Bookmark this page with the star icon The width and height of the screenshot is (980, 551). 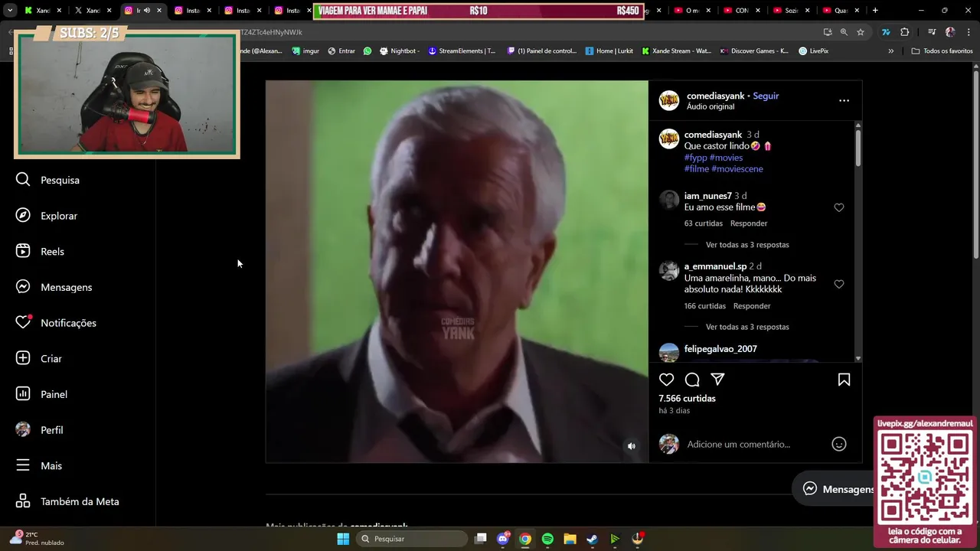(x=861, y=32)
